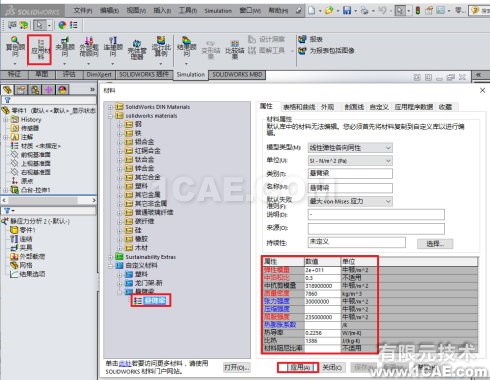The height and width of the screenshot is (380, 490).
Task: Select 外部载荷 in the simulation study tree
Action: [32, 256]
